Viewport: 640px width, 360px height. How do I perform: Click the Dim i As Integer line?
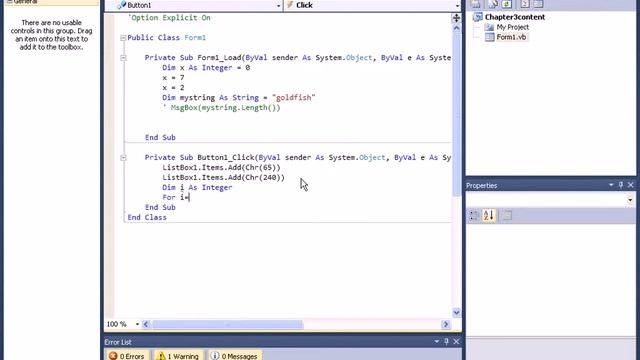coord(197,187)
